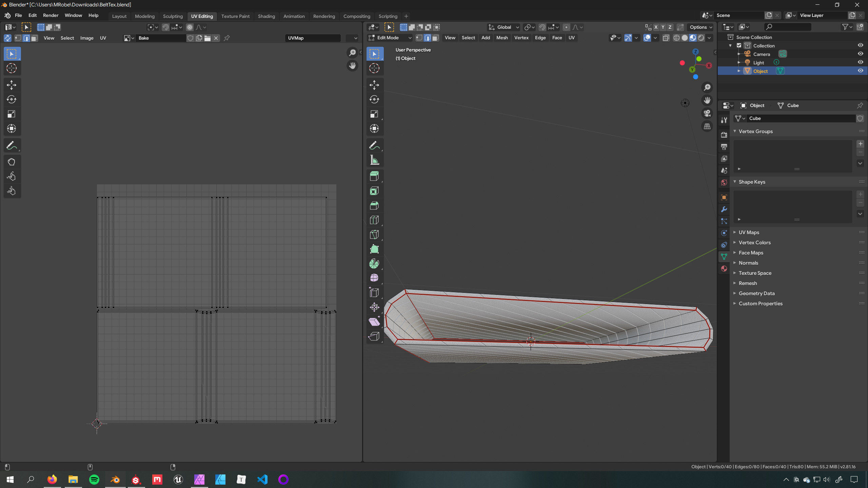Toggle X-ray display in 3D viewport
Viewport: 868px width, 488px height.
pos(666,38)
